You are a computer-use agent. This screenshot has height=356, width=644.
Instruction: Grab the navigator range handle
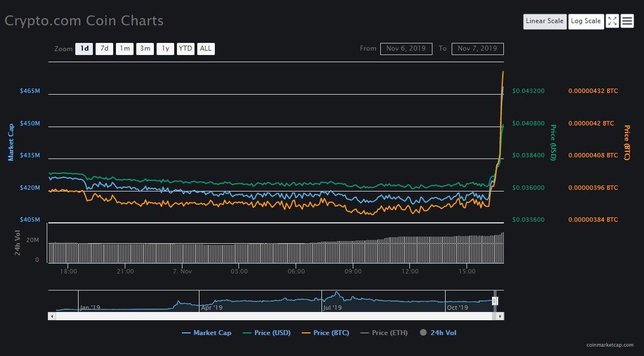coord(495,301)
